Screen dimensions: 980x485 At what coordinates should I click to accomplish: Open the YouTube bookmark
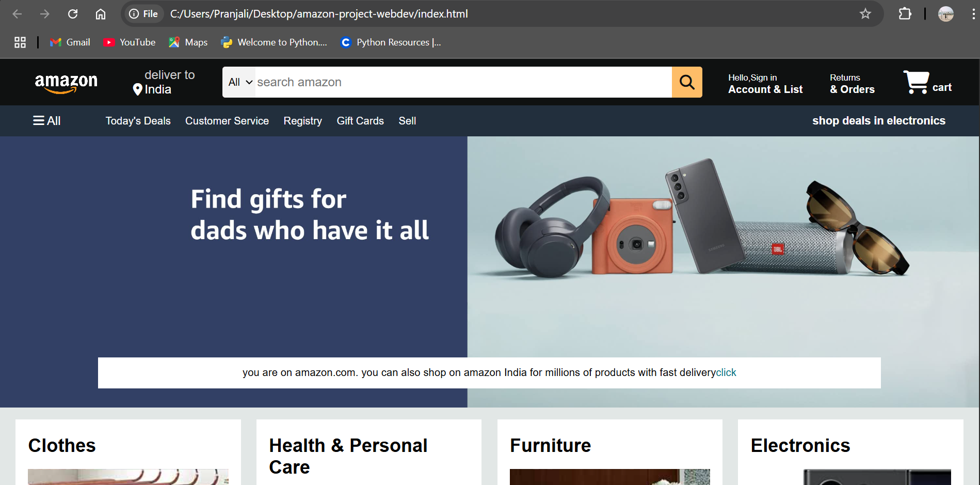129,42
